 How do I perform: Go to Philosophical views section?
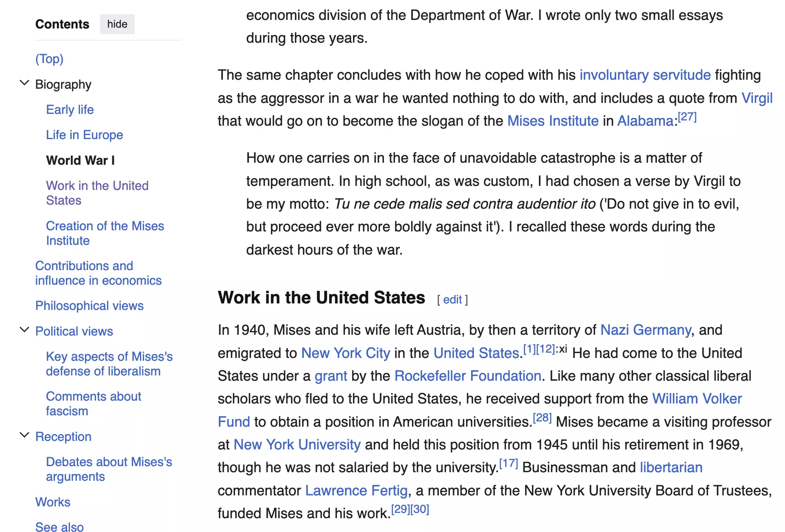coord(89,306)
